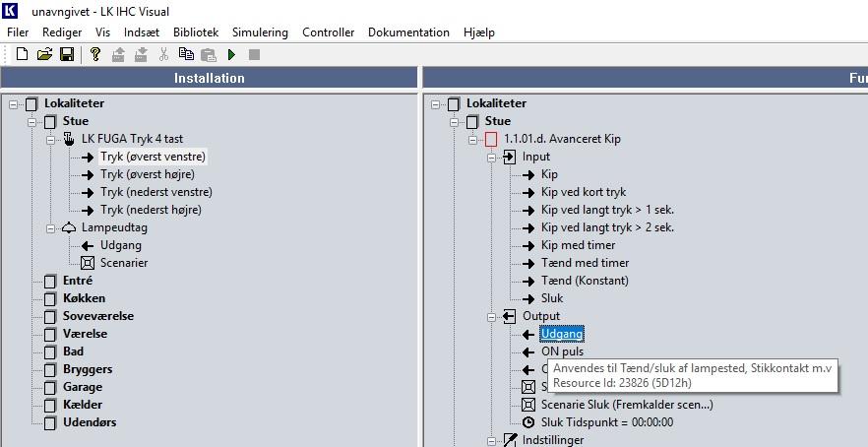Select Kip ved kort tryk input

[583, 192]
